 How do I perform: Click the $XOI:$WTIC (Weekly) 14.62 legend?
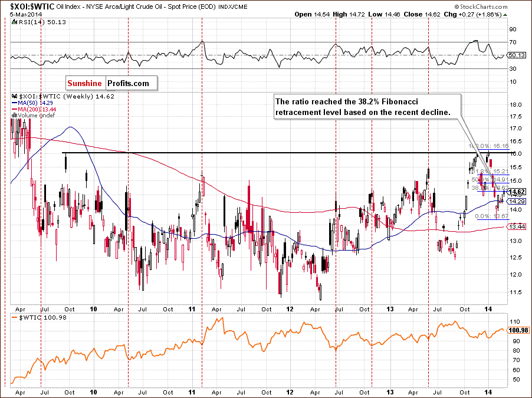(x=67, y=96)
